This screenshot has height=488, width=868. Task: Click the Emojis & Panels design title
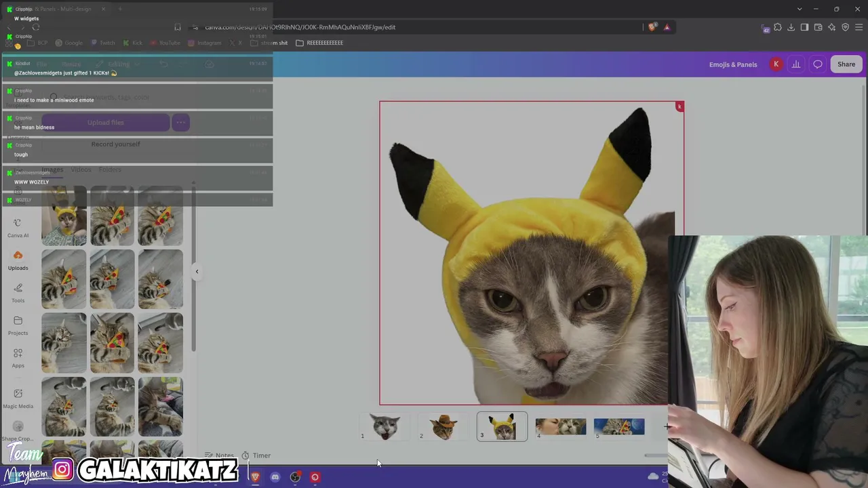coord(733,64)
